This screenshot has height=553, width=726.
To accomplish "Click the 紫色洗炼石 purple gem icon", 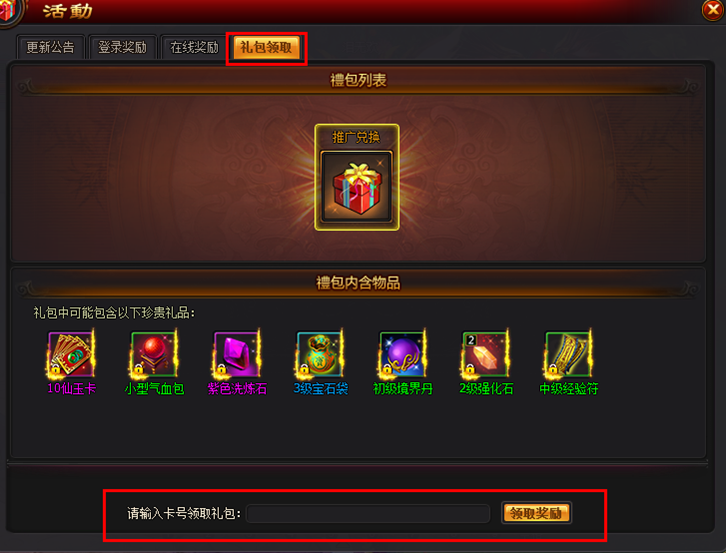I will pos(237,354).
